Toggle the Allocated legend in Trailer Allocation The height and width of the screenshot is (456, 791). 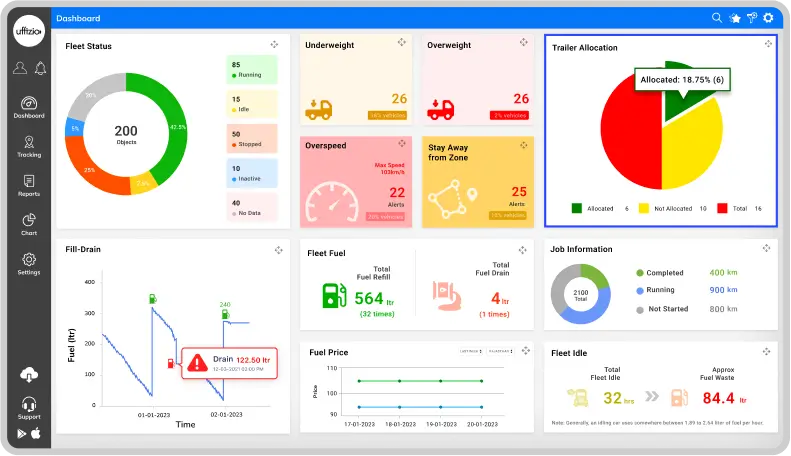(x=577, y=208)
